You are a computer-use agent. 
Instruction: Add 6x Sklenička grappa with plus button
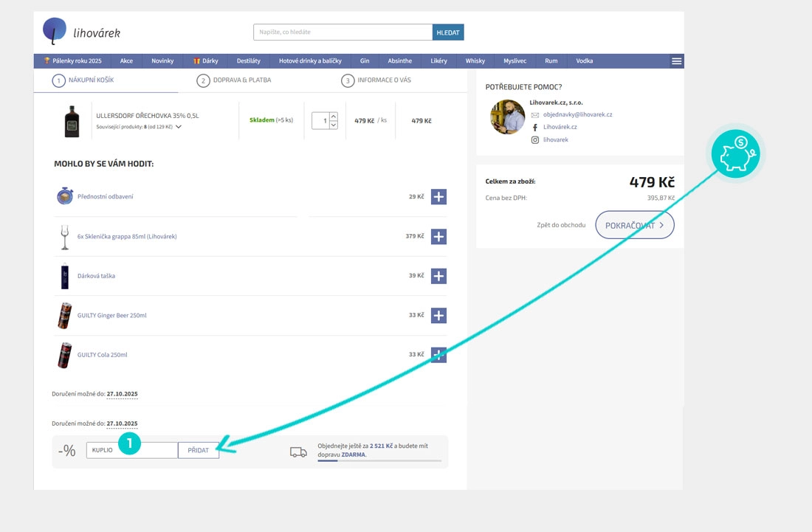[x=438, y=237]
